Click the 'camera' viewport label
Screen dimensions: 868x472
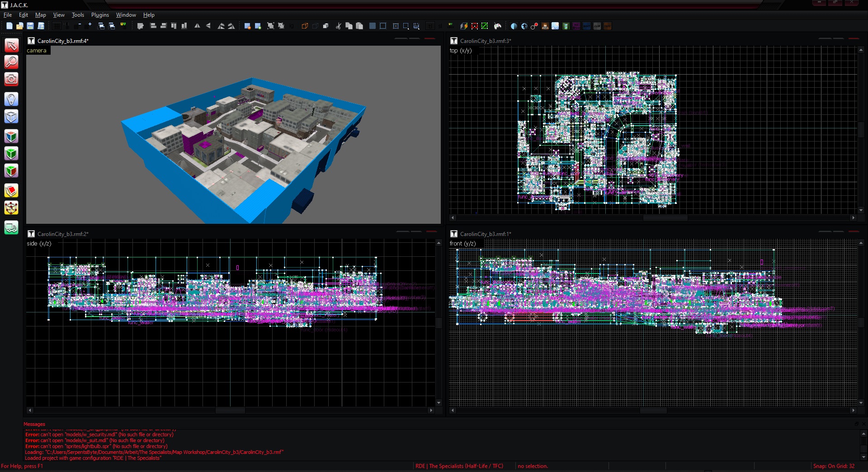pos(37,51)
